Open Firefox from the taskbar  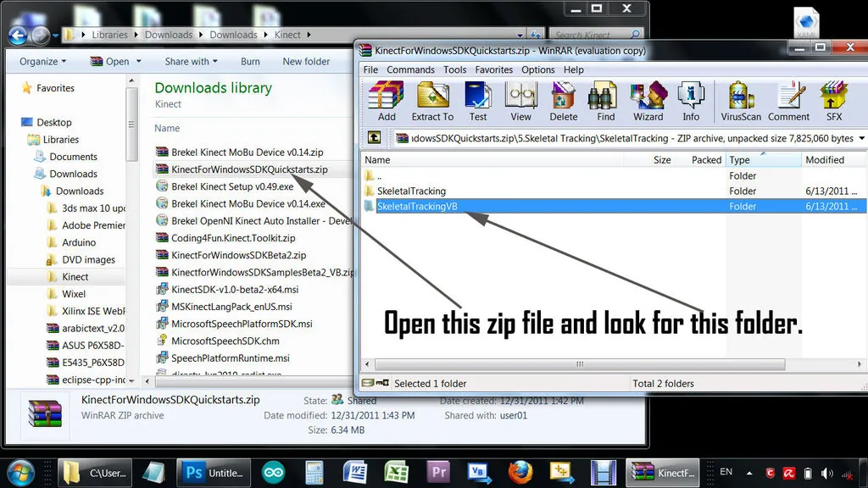point(520,472)
